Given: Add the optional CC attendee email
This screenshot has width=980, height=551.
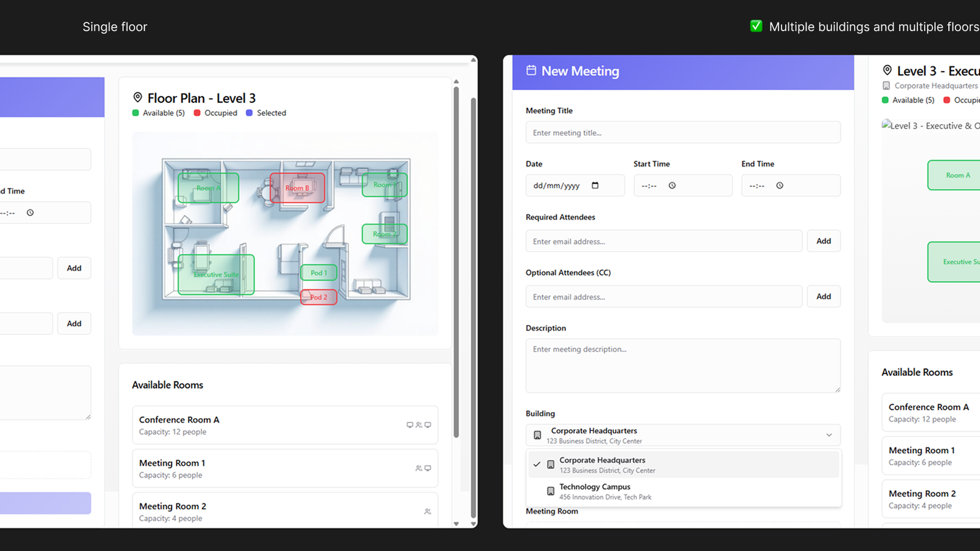Looking at the screenshot, I should pyautogui.click(x=824, y=296).
